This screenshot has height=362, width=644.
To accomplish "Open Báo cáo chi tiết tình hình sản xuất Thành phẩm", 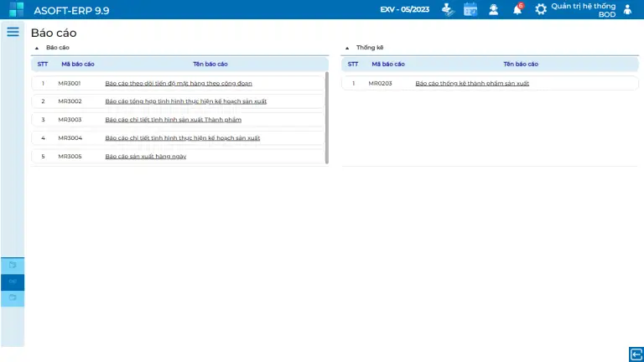I will (173, 120).
